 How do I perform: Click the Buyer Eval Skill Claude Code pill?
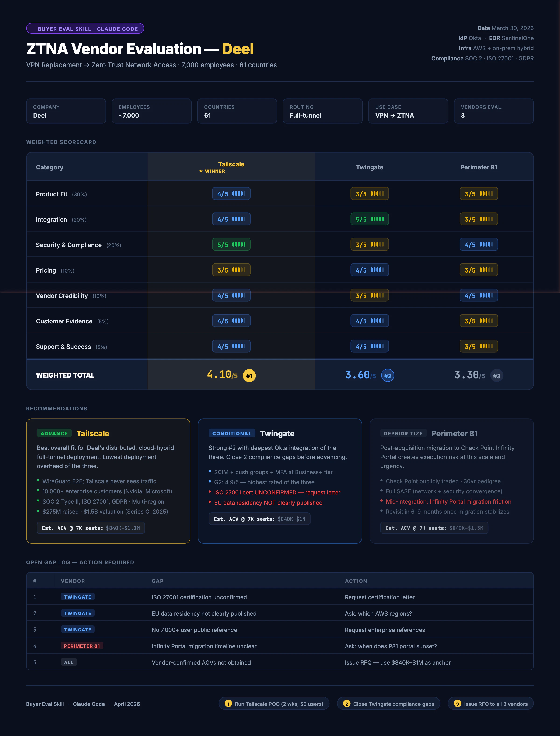(85, 29)
